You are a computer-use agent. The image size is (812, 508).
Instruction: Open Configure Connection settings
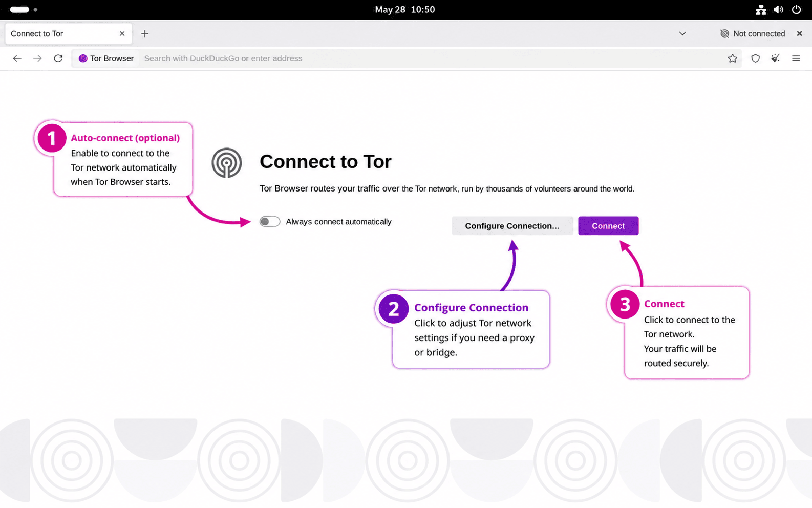point(512,226)
